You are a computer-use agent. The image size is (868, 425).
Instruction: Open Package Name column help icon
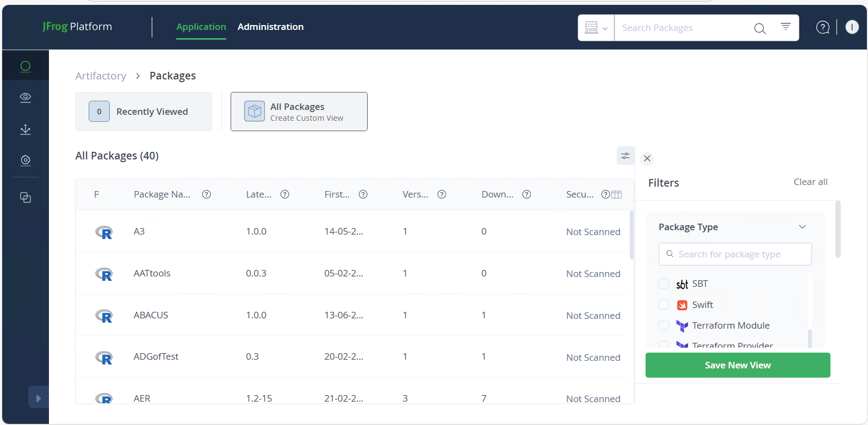(207, 194)
